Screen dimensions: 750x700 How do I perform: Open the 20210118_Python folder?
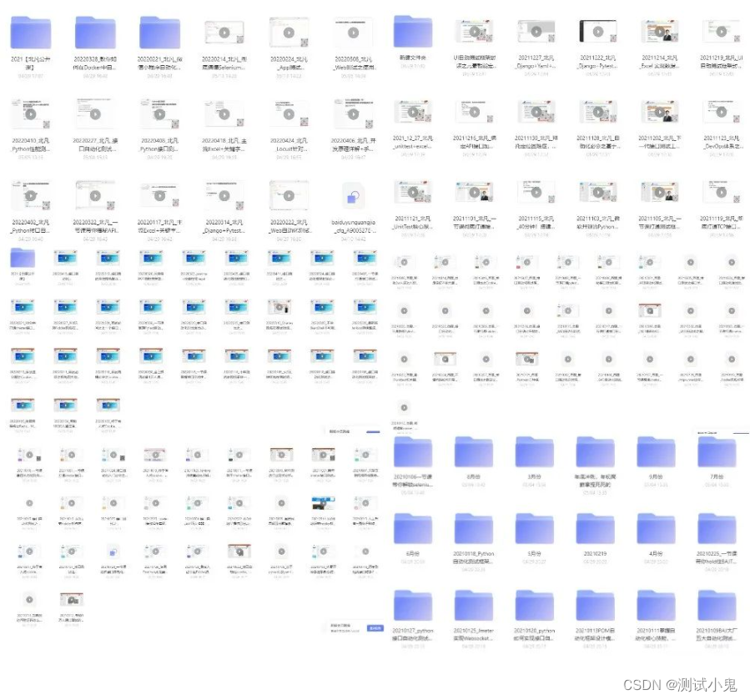pyautogui.click(x=474, y=529)
